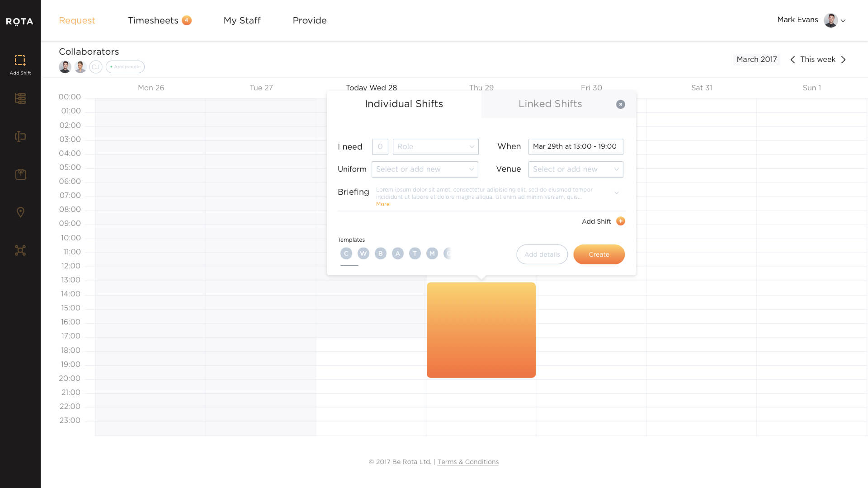Click the March 2017 label

[756, 60]
